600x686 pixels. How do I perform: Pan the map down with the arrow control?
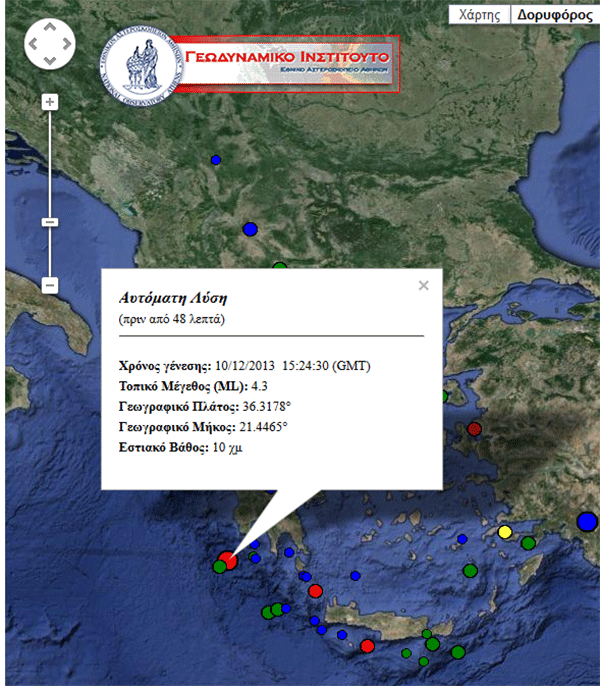(49, 59)
